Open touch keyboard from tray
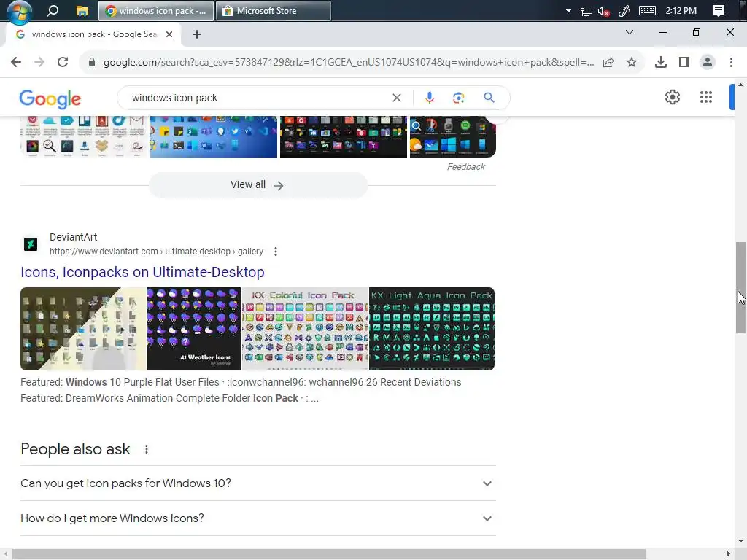This screenshot has height=560, width=747. point(647,10)
